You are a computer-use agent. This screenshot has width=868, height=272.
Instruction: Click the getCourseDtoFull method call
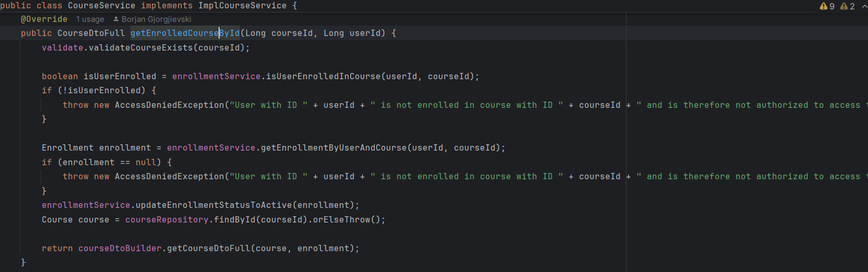click(x=208, y=249)
